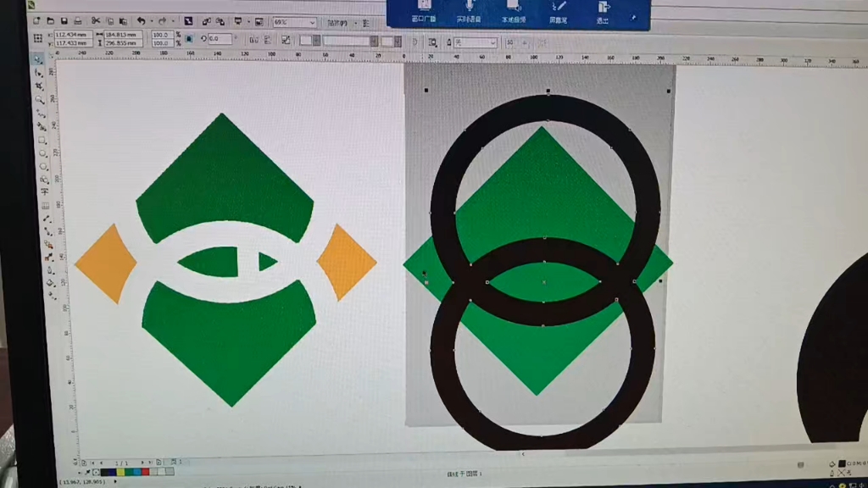Viewport: 868px width, 488px height.
Task: Click the yellow swatch in document palette
Action: click(120, 472)
